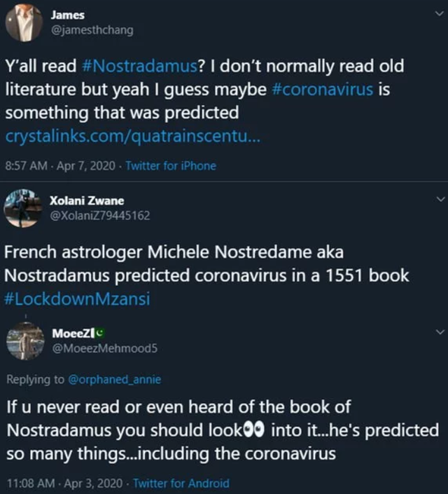Click the display name James
This screenshot has width=448, height=494.
pos(68,14)
